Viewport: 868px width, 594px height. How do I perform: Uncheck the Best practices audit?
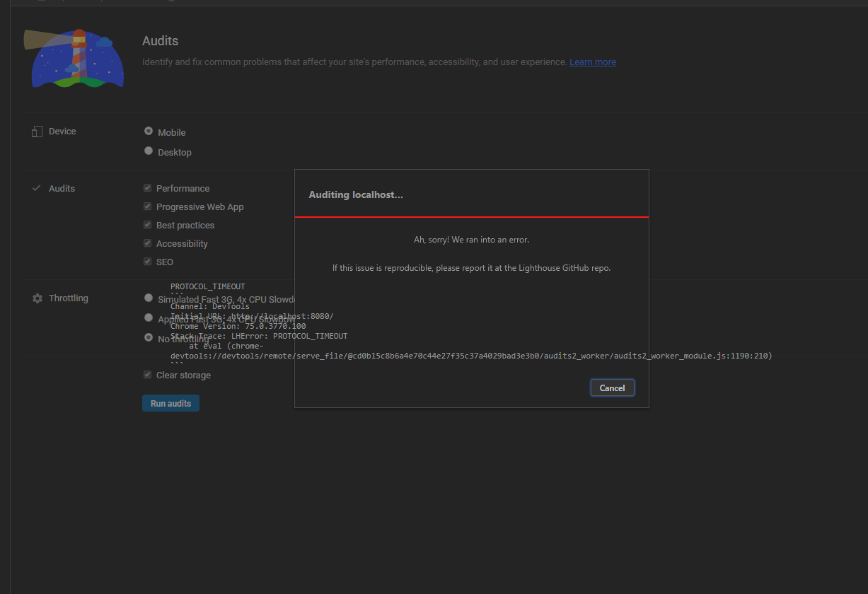click(x=147, y=224)
